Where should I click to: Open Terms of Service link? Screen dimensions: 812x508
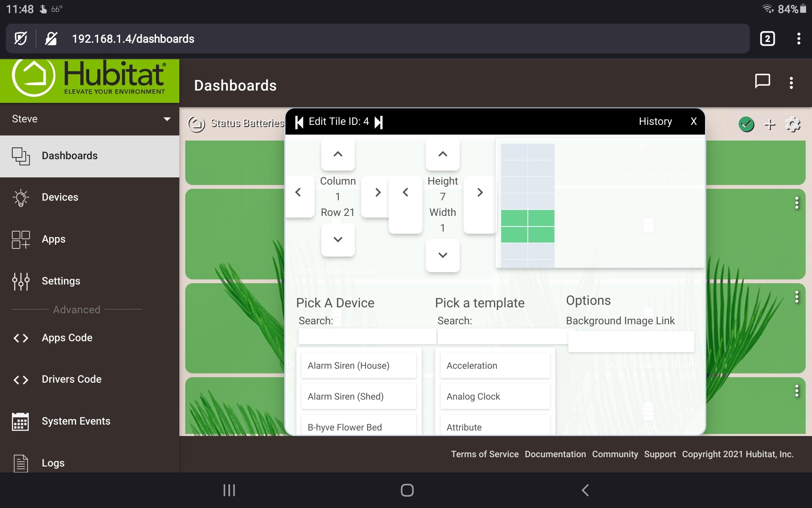(x=485, y=454)
